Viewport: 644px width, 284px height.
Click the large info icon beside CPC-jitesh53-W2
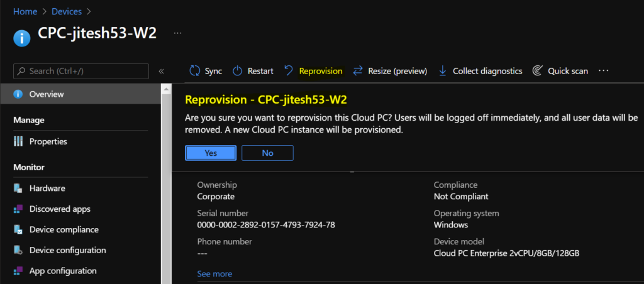[x=22, y=38]
